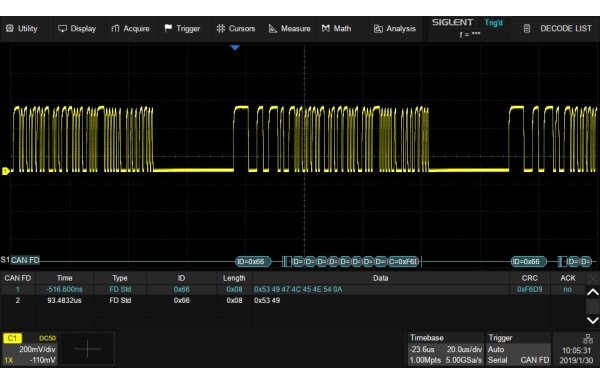
Task: Click the SIGLENT logo
Action: (452, 22)
